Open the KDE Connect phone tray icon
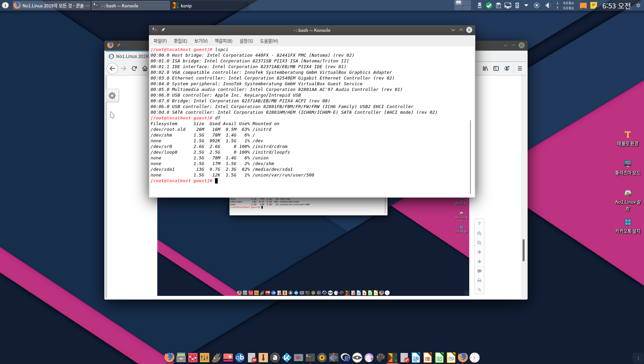The image size is (644, 364). coord(517,5)
